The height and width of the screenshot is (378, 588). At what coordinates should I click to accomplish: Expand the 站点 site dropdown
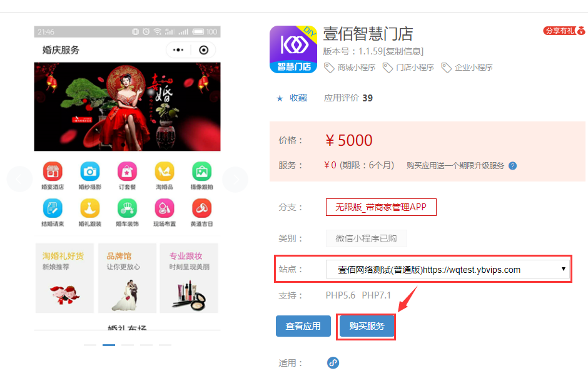click(448, 269)
